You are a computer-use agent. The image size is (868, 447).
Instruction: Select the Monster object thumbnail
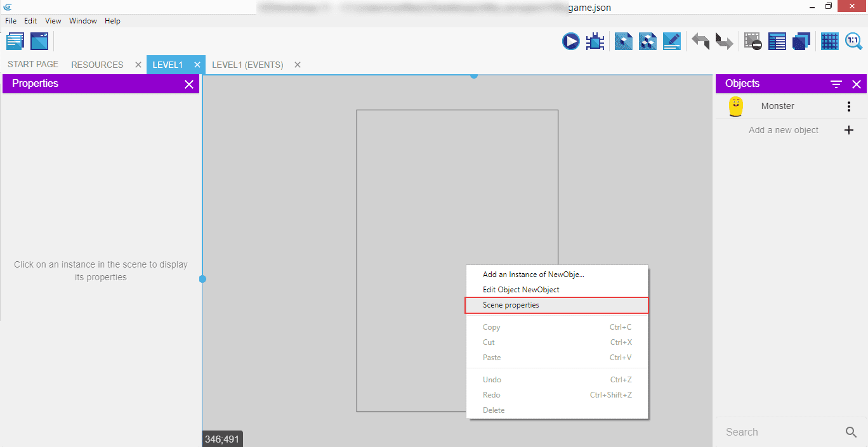pos(735,107)
